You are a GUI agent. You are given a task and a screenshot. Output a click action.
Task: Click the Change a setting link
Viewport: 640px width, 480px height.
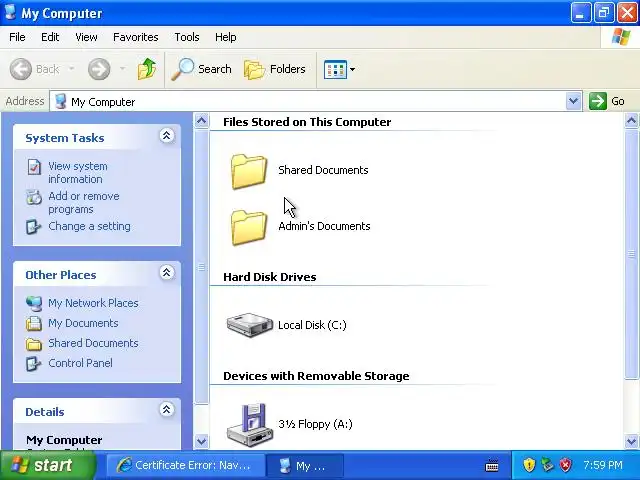89,226
